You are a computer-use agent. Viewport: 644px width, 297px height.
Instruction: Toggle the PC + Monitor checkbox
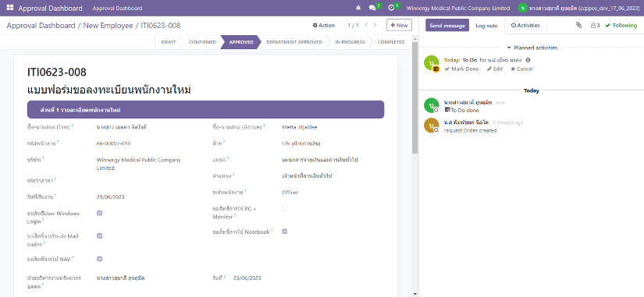[x=285, y=208]
